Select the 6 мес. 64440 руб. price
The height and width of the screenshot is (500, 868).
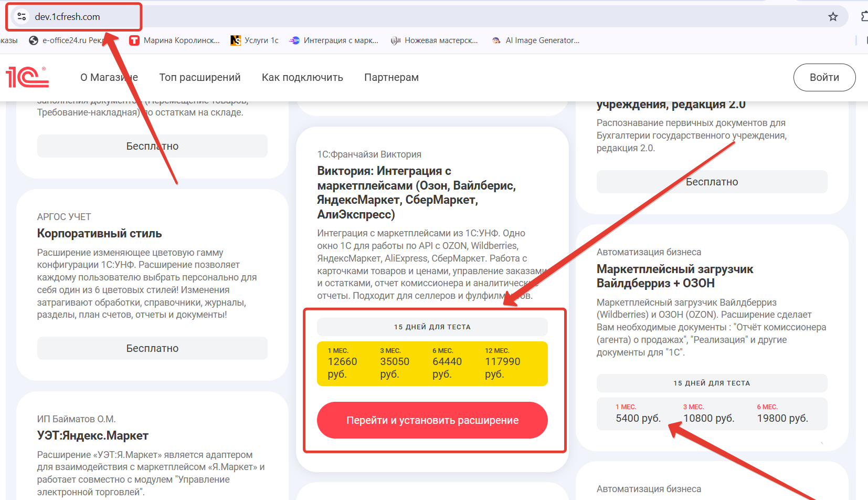[x=447, y=363]
